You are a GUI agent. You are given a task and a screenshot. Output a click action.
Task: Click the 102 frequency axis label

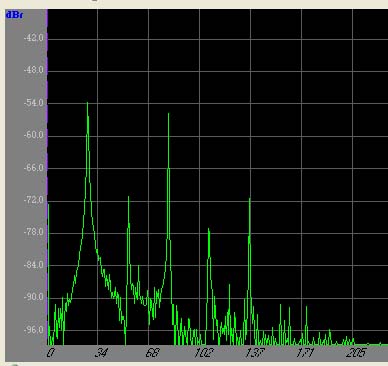coord(203,353)
